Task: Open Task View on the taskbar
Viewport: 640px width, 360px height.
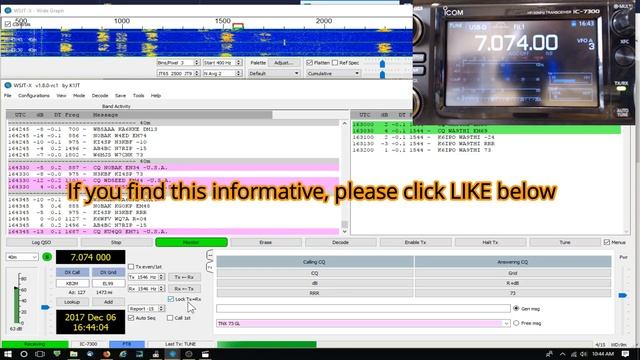Action: pyautogui.click(x=40, y=354)
